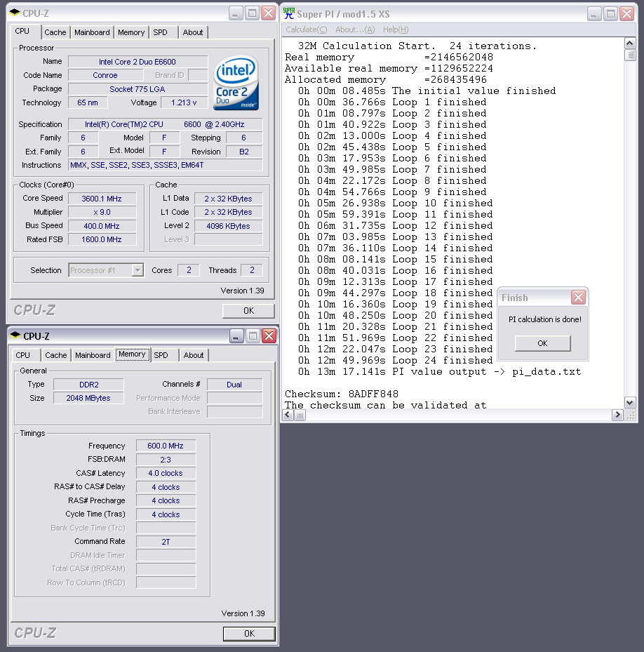Screen dimensions: 644x652
Task: Click the Super PI scroll up arrow
Action: (630, 44)
